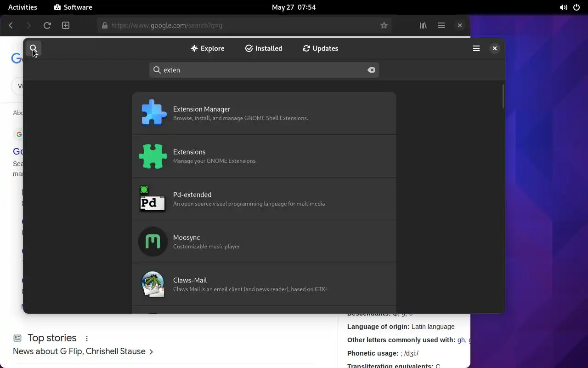Click the search field containing 'exten'
The height and width of the screenshot is (368, 588).
264,70
